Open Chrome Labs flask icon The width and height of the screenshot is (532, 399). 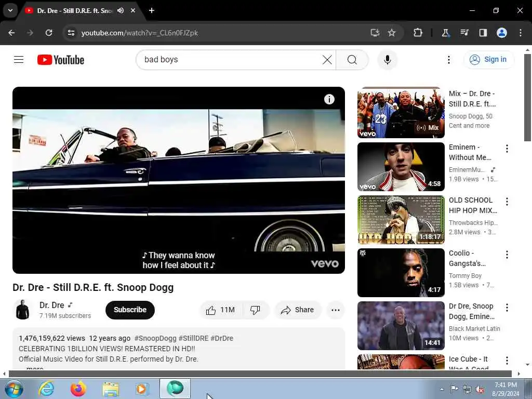(445, 33)
